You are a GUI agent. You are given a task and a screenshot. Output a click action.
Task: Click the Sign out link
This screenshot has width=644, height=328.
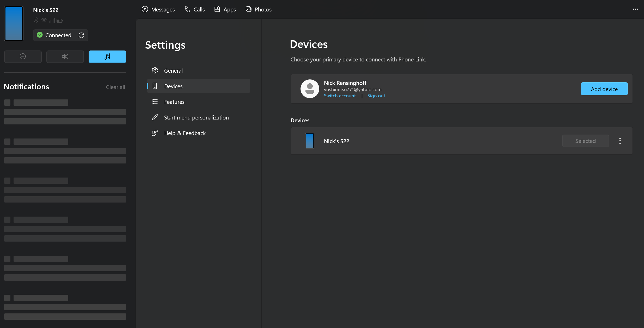[376, 96]
